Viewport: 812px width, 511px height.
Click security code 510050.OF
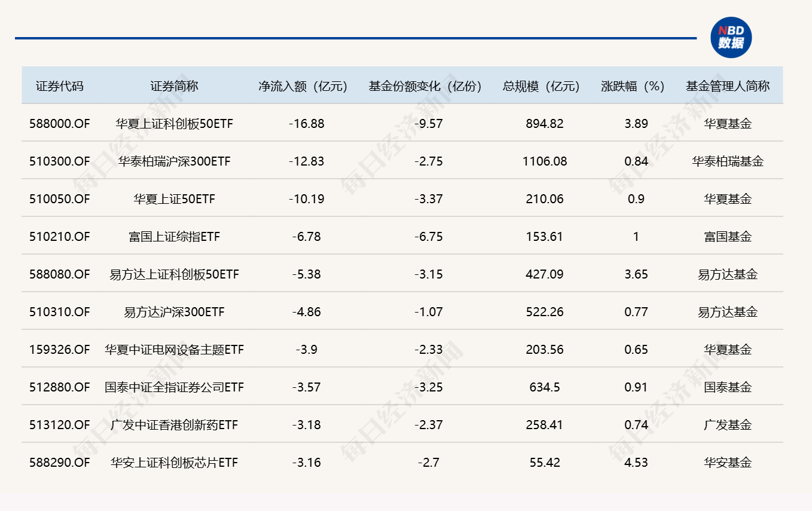(60, 199)
